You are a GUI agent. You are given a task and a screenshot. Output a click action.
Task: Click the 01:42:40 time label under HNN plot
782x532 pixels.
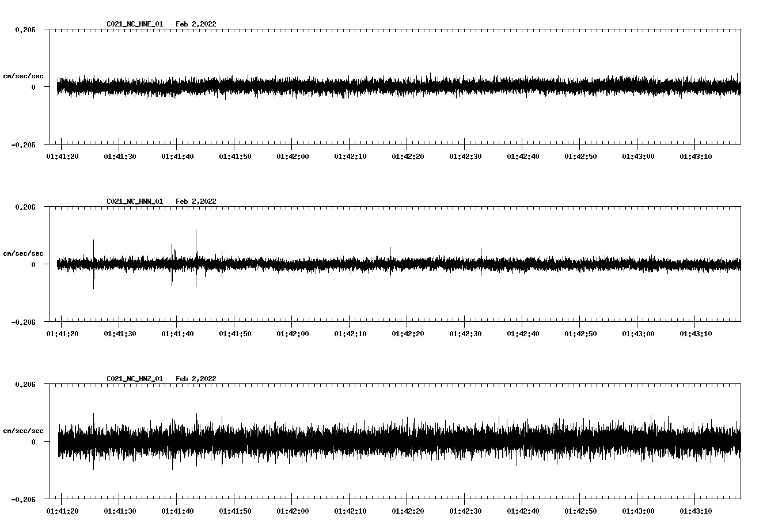523,334
